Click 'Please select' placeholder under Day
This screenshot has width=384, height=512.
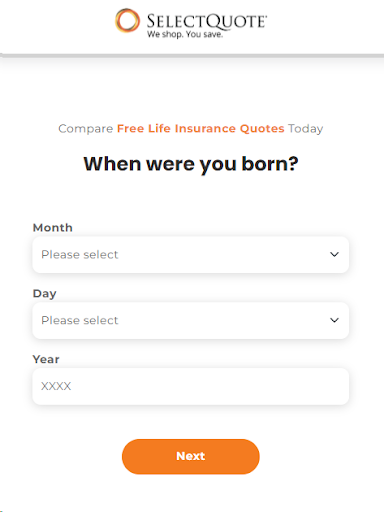pyautogui.click(x=80, y=320)
